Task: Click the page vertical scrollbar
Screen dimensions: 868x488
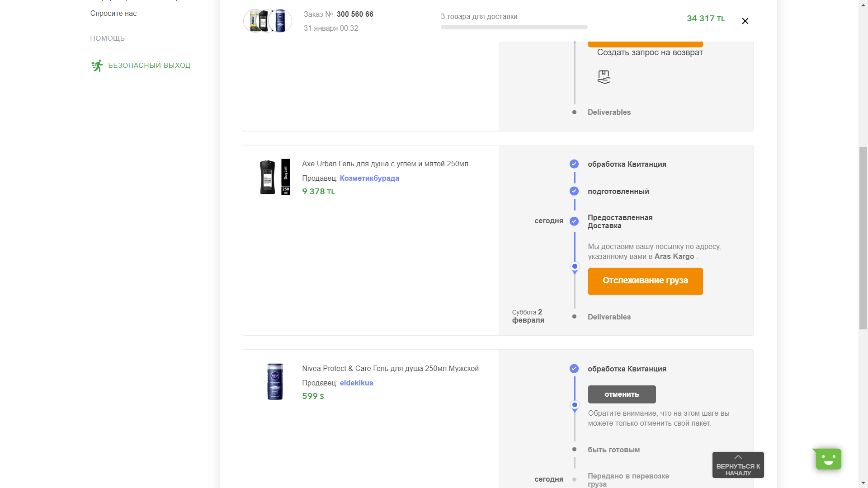Action: 863,238
